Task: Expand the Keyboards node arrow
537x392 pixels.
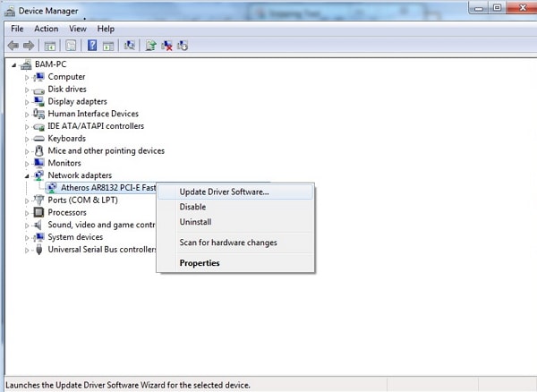Action: [27, 140]
